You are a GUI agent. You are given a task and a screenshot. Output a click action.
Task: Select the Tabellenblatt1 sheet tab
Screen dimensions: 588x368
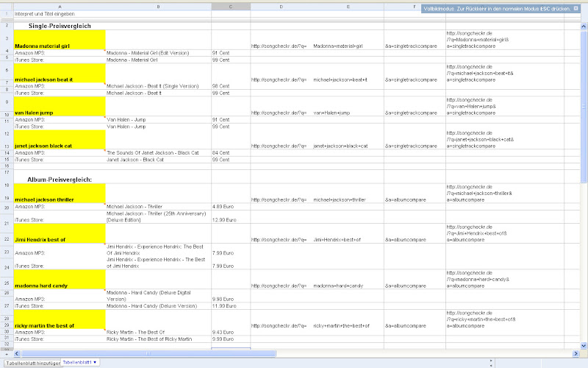point(77,362)
